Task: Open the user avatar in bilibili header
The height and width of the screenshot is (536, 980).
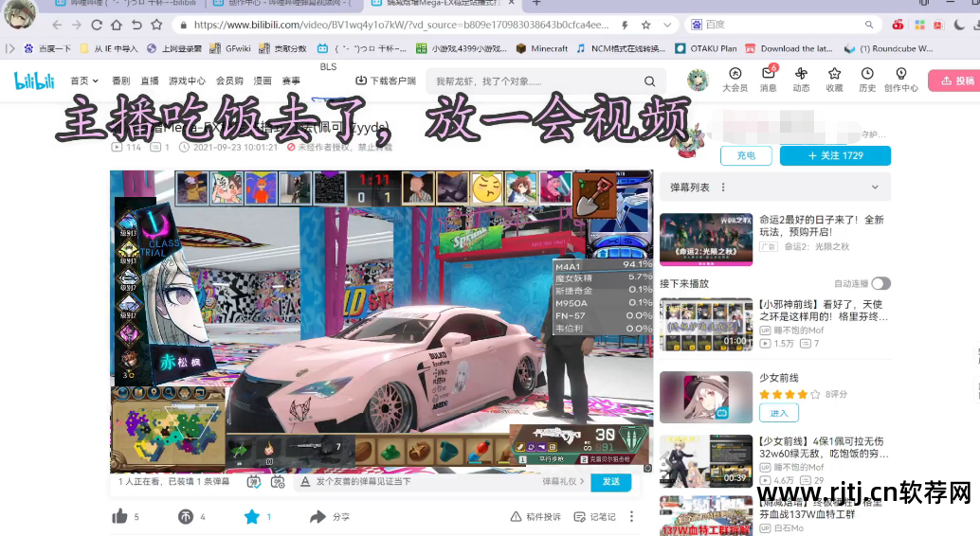Action: coord(698,80)
